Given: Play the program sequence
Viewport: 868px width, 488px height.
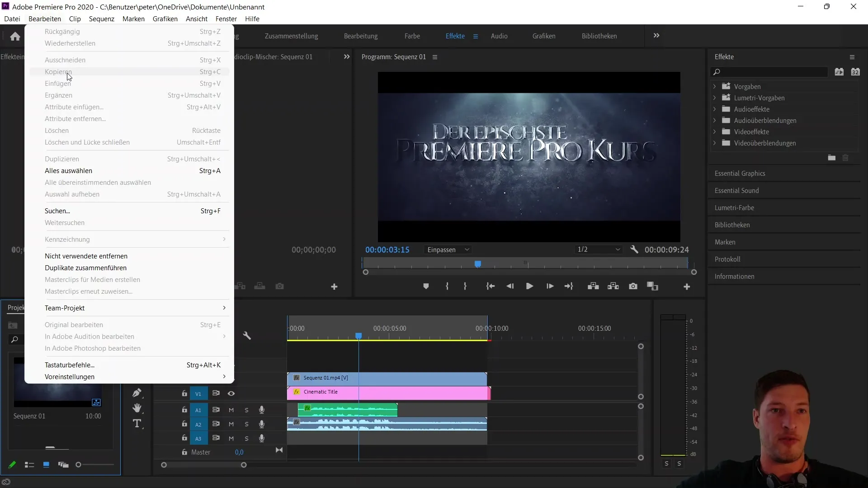Looking at the screenshot, I should (529, 286).
